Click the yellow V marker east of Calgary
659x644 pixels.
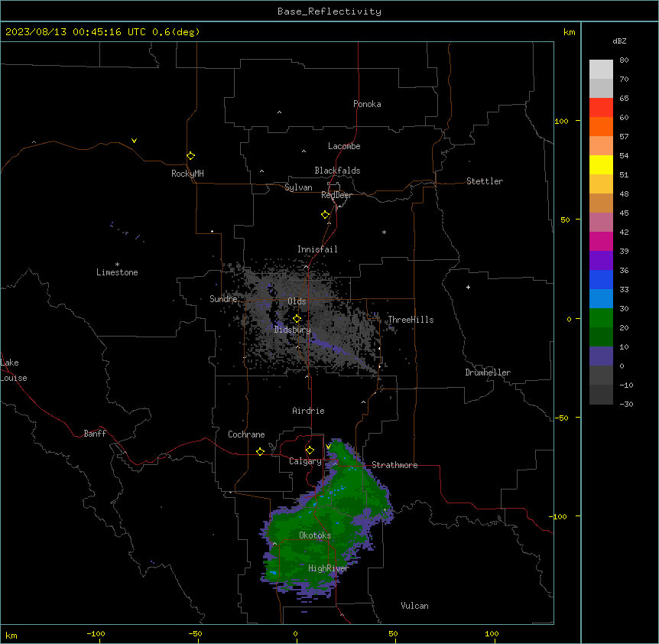(328, 447)
